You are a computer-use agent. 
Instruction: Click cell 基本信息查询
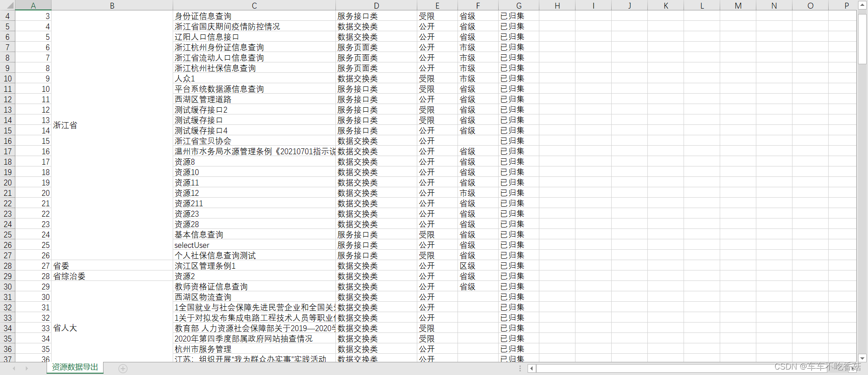(254, 234)
